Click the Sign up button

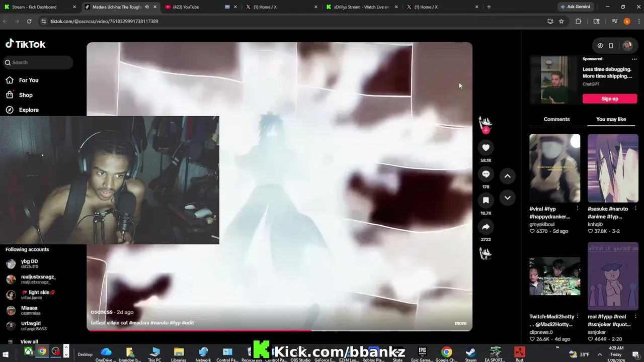[609, 99]
